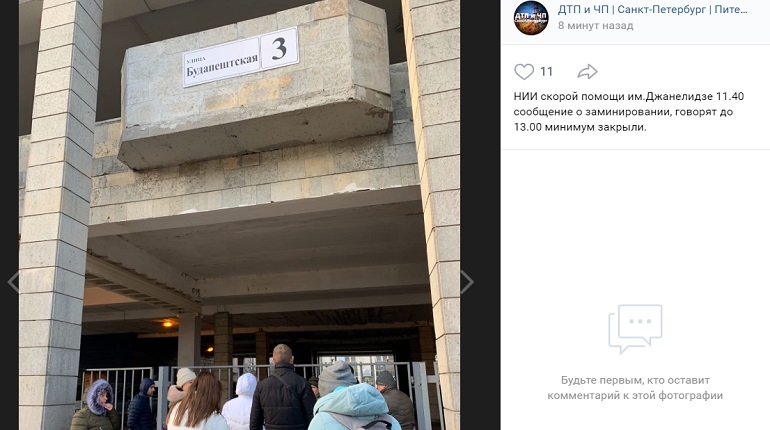Click the man in the black jacket
The image size is (770, 430).
282,388
